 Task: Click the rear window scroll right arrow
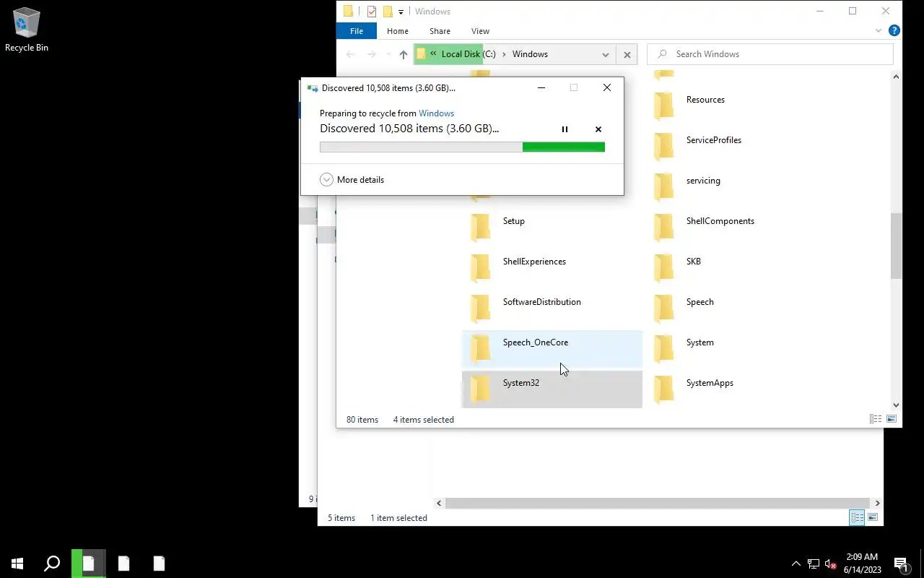pos(877,503)
